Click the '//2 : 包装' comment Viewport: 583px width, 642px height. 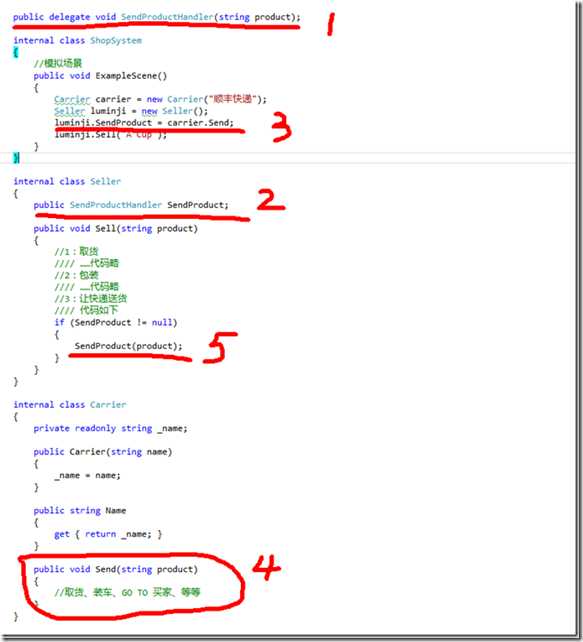point(76,275)
